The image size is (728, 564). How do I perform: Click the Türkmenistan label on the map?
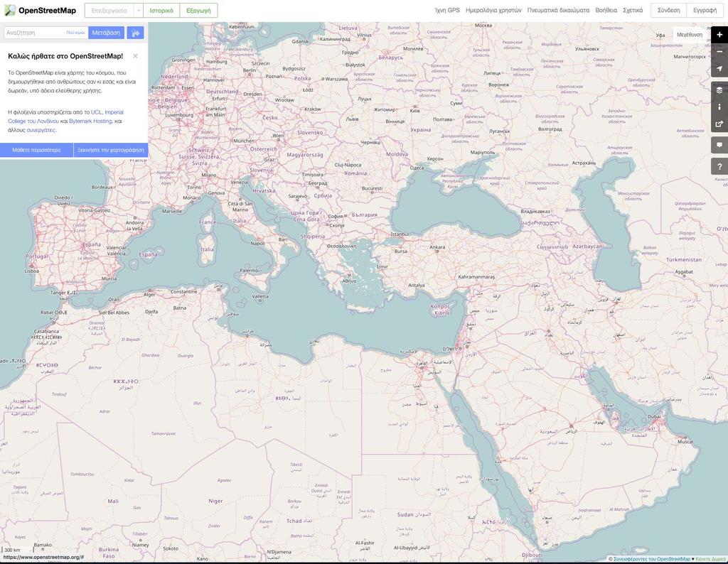pyautogui.click(x=684, y=260)
